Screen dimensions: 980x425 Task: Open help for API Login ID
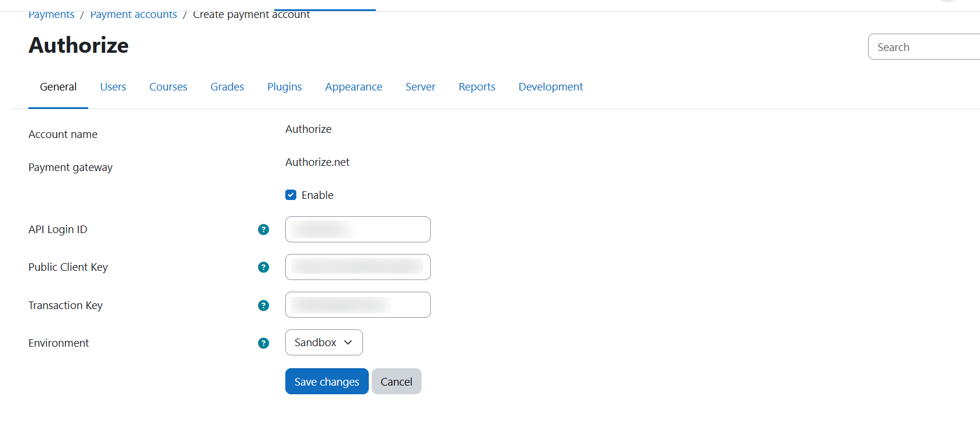(x=263, y=230)
